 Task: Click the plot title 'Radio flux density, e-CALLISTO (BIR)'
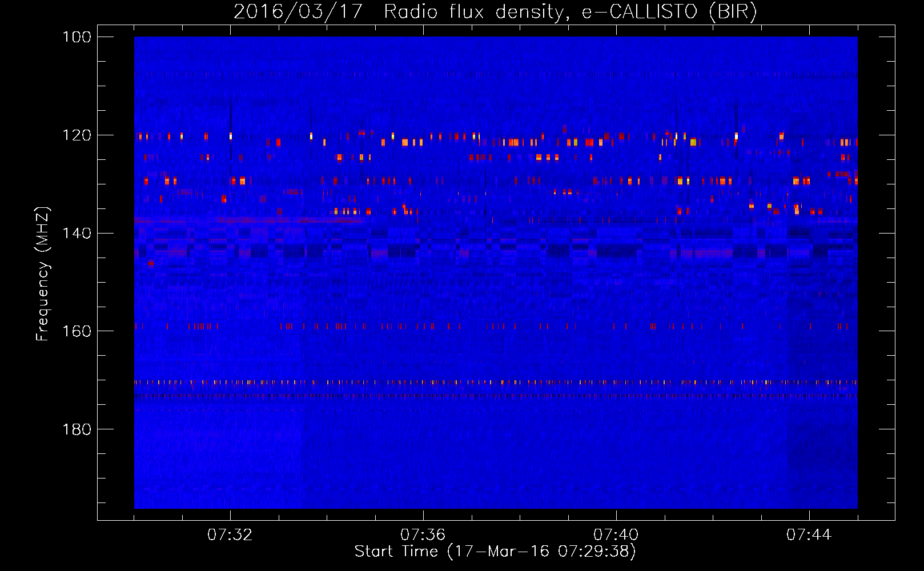tap(571, 11)
